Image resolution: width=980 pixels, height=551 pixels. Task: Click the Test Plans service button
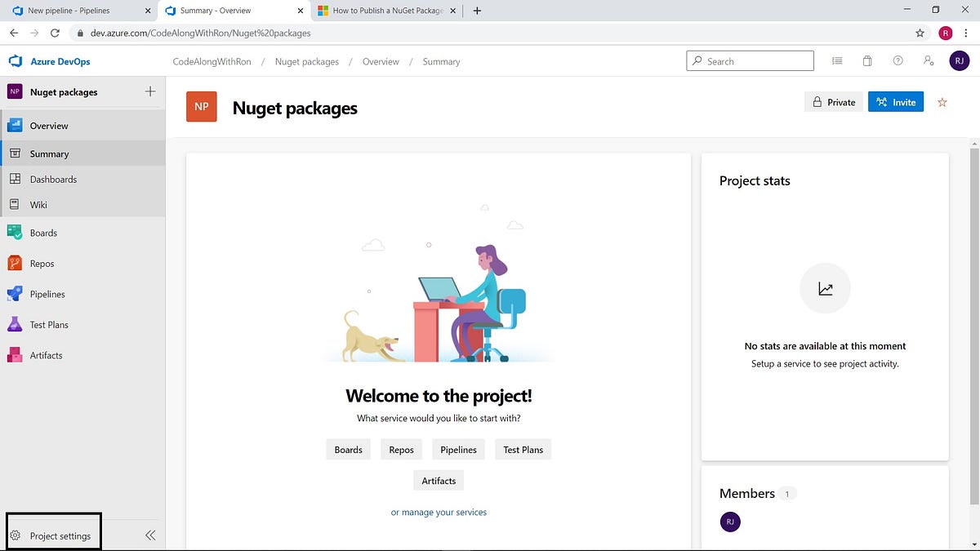(x=523, y=450)
